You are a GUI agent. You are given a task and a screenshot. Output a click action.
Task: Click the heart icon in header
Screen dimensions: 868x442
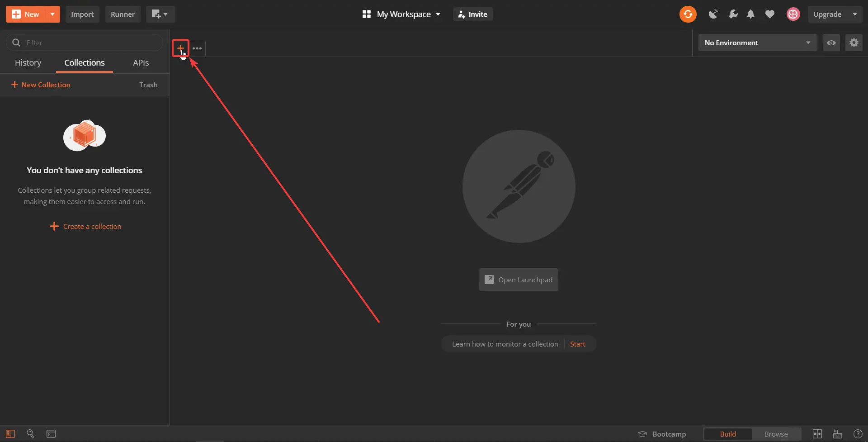(769, 14)
